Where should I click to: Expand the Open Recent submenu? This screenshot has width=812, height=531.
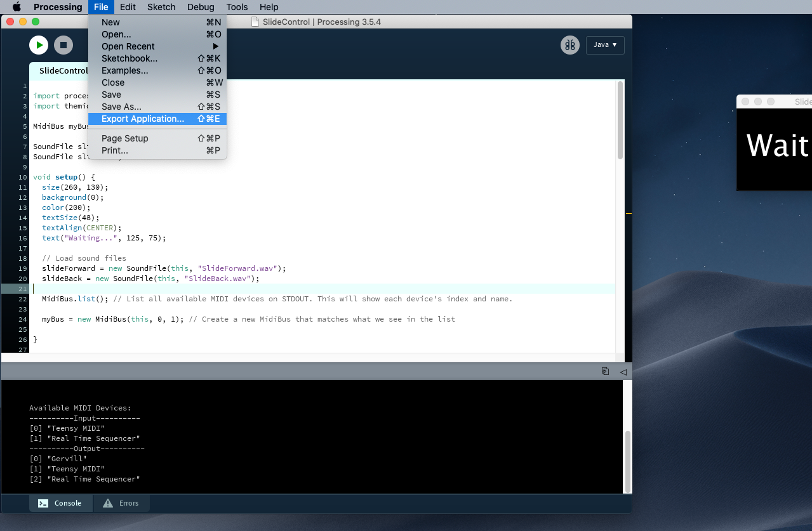[157, 46]
